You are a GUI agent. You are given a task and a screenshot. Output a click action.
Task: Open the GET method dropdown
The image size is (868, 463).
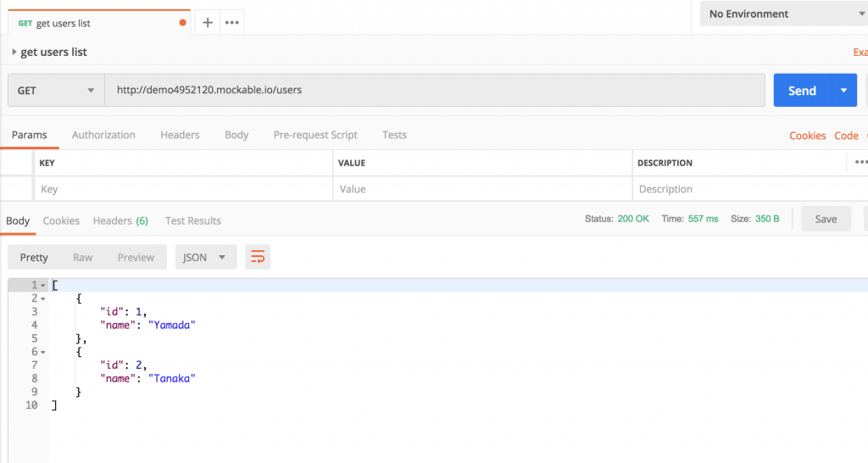(56, 90)
